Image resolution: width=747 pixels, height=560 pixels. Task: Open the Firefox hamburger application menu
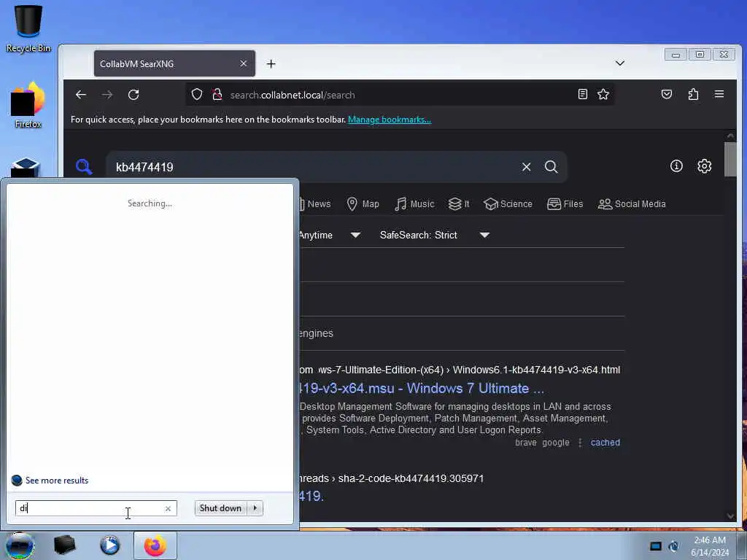pyautogui.click(x=719, y=94)
